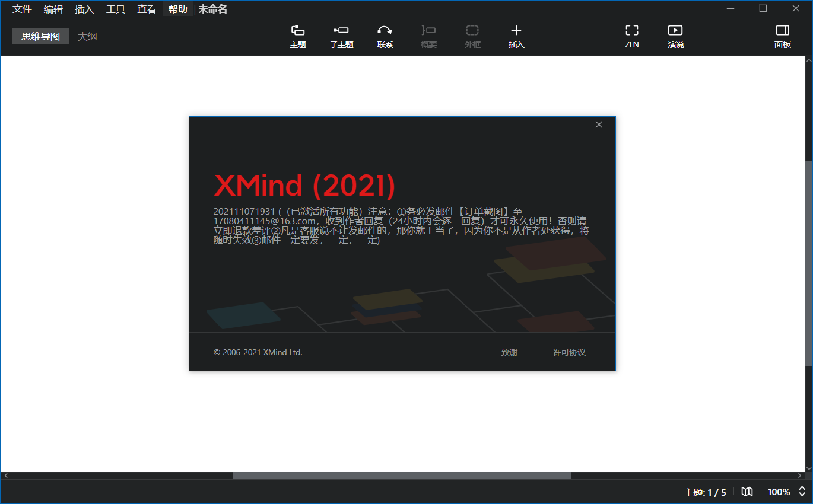Click the scroll-right arrow on horizontal scrollbar
The width and height of the screenshot is (813, 504).
tap(799, 476)
